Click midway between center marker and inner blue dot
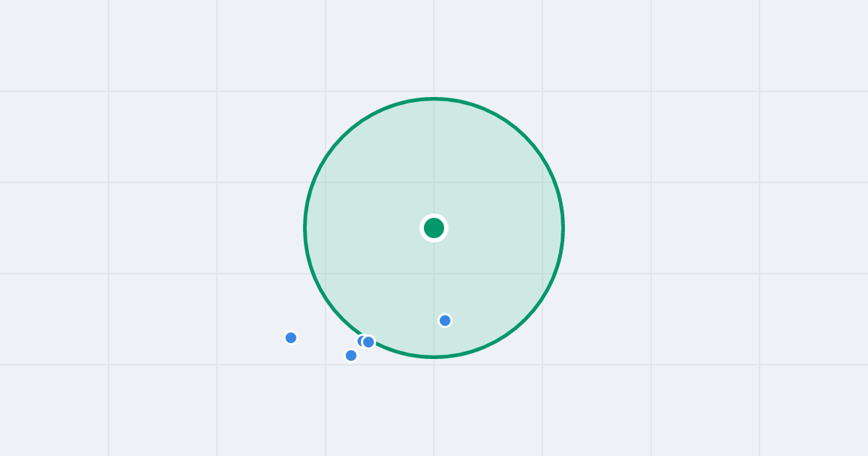This screenshot has height=456, width=868. point(439,274)
